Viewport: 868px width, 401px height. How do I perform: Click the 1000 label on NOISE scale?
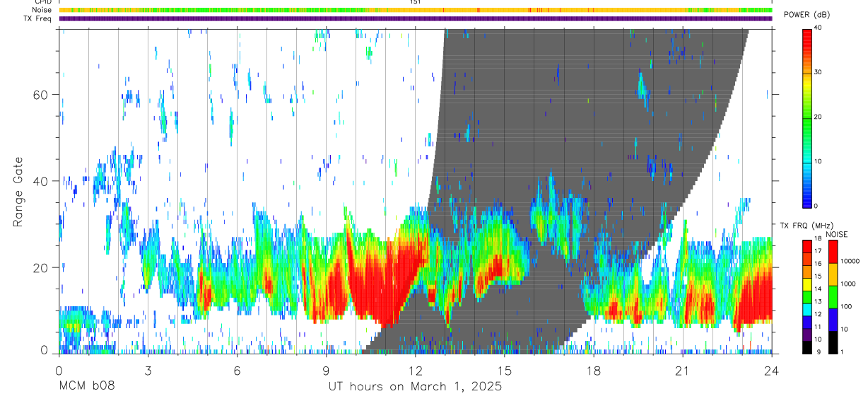point(847,284)
